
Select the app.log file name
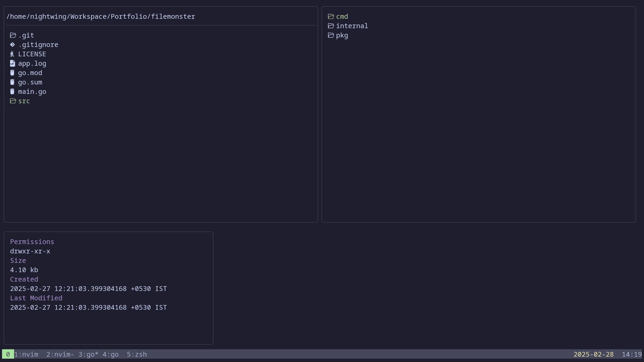[32, 63]
